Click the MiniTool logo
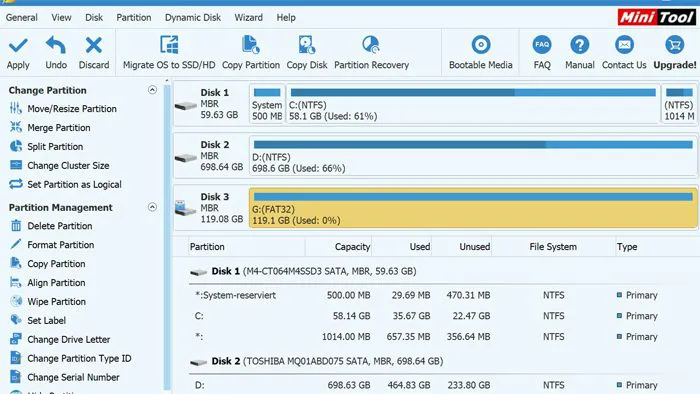This screenshot has height=394, width=700. point(656,17)
